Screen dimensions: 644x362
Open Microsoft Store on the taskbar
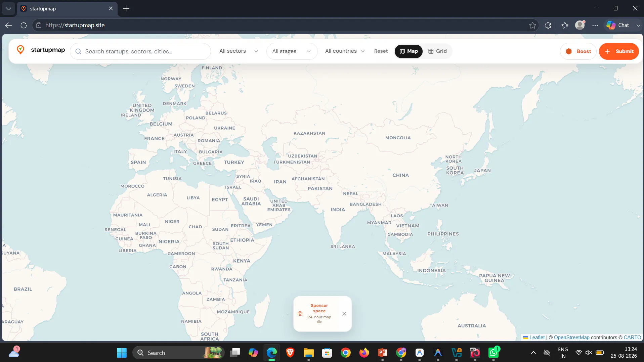click(327, 353)
